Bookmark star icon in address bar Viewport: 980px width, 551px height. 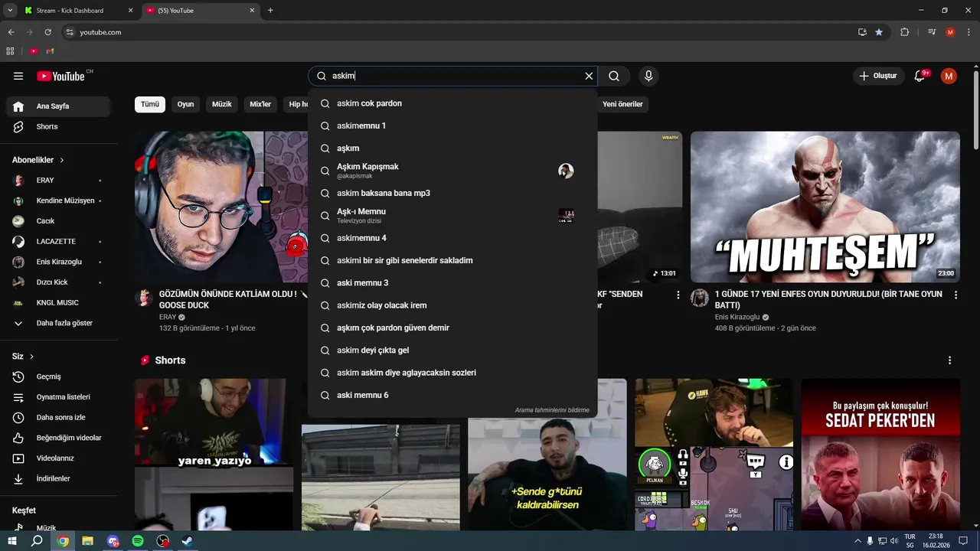(x=879, y=32)
